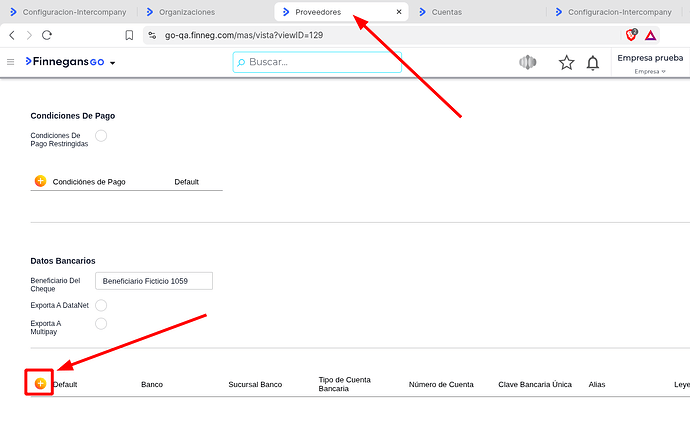Screen dimensions: 690x427
Task: Open the voice assistant waveform icon
Action: click(528, 63)
